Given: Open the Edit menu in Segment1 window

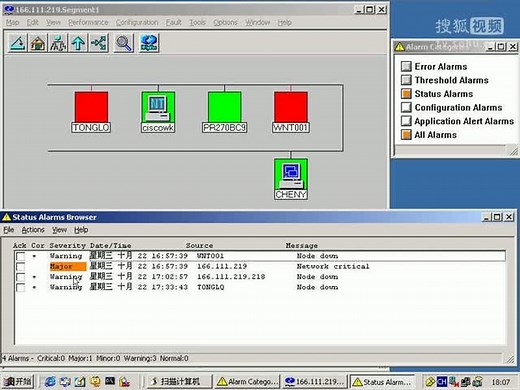Looking at the screenshot, I should [33, 22].
